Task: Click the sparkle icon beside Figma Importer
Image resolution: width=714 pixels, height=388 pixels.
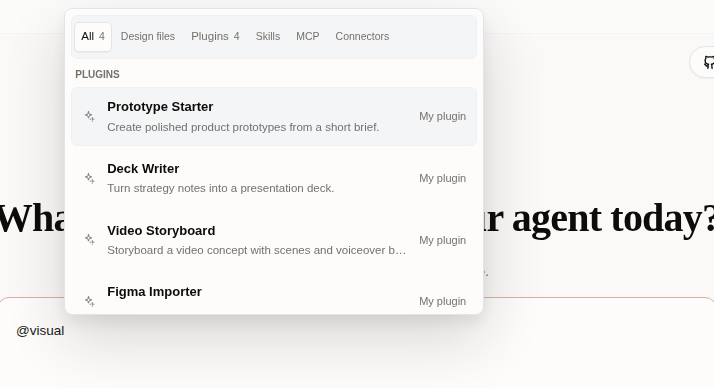Action: pyautogui.click(x=90, y=301)
